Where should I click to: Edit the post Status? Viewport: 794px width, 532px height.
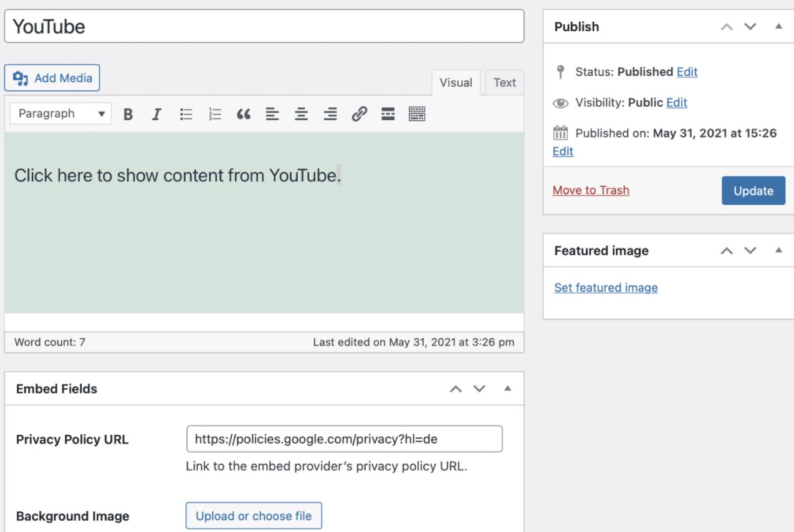tap(687, 72)
